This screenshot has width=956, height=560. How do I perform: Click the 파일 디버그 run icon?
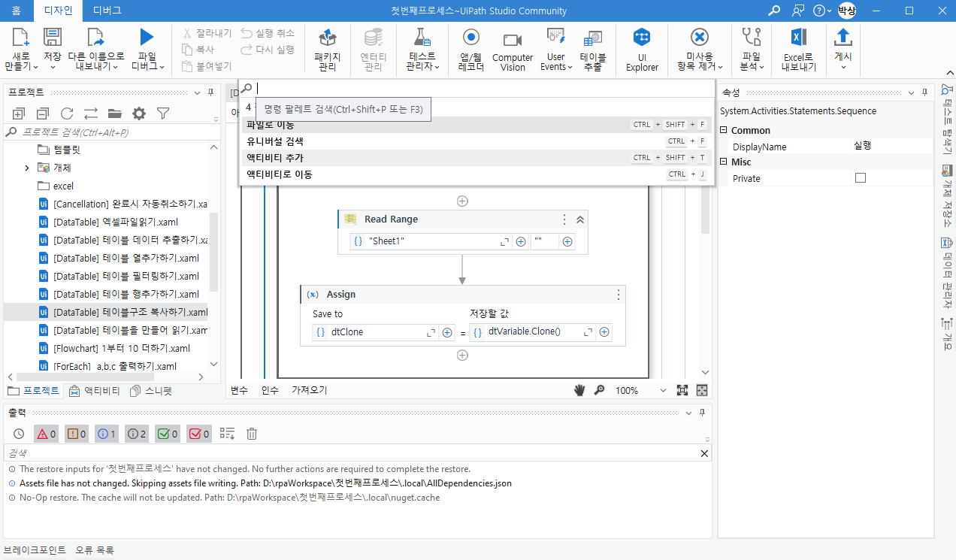[x=147, y=38]
